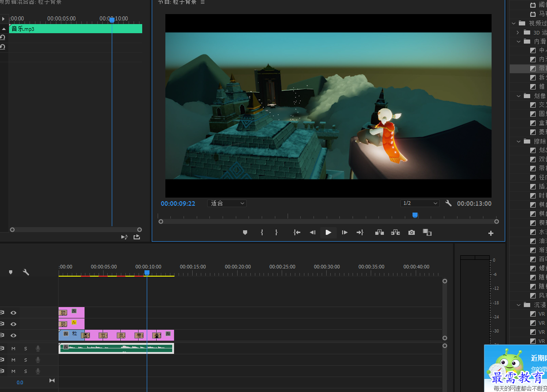Screen dimensions: 547x392
Task: Open timeline wrench display settings
Action: pos(26,272)
